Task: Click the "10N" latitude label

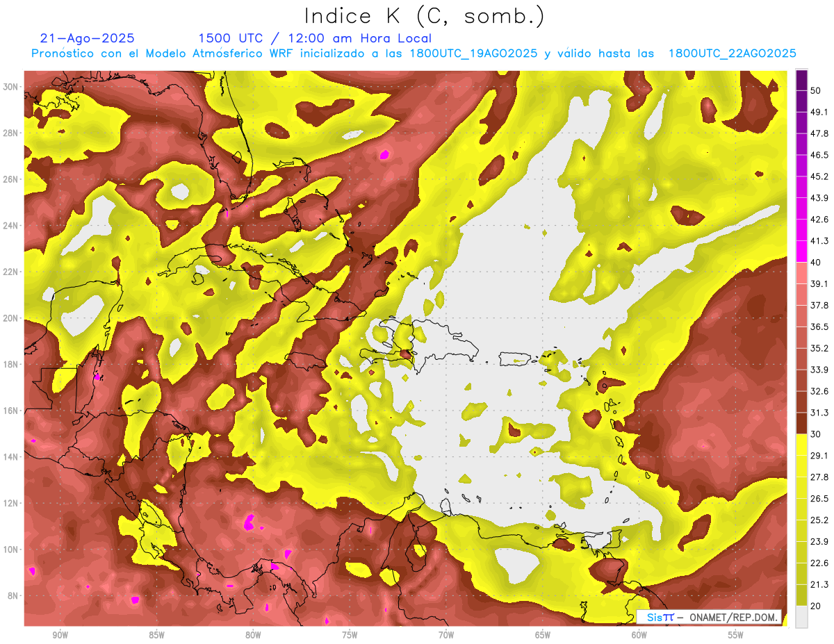Action: tap(10, 550)
